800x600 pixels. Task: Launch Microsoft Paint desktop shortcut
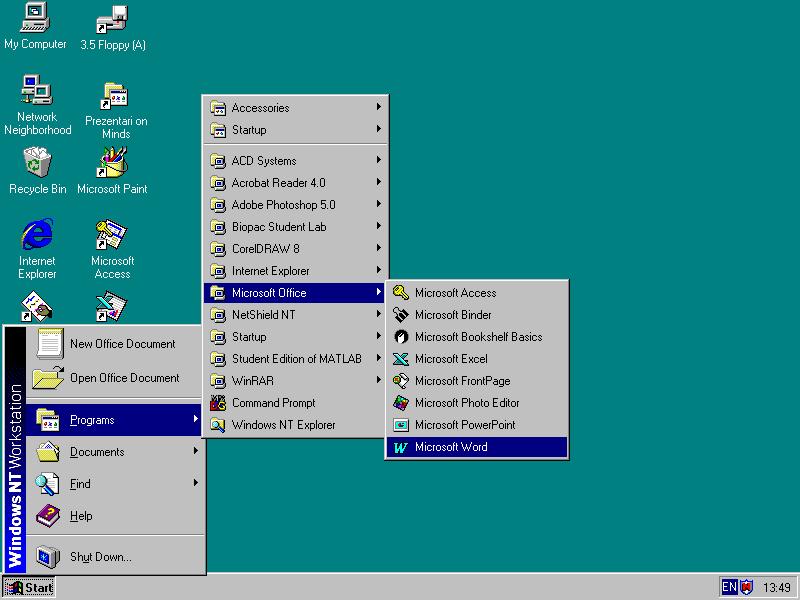tap(112, 170)
